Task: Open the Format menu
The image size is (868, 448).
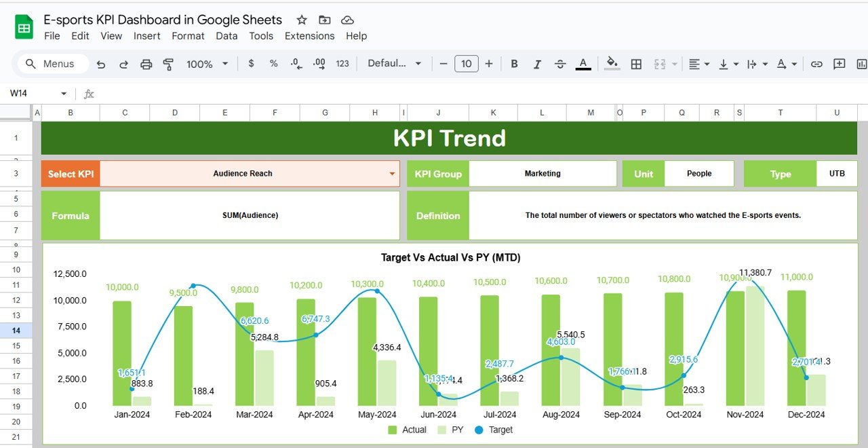Action: [x=188, y=36]
